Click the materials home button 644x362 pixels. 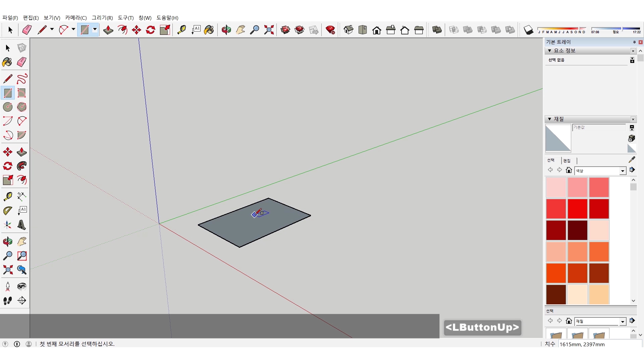(x=569, y=170)
